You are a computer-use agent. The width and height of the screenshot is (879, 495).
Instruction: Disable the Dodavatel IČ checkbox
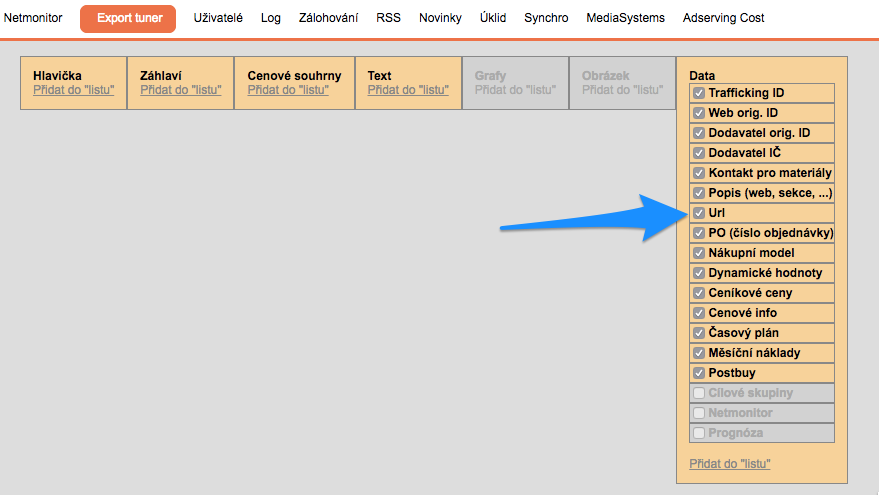point(699,153)
